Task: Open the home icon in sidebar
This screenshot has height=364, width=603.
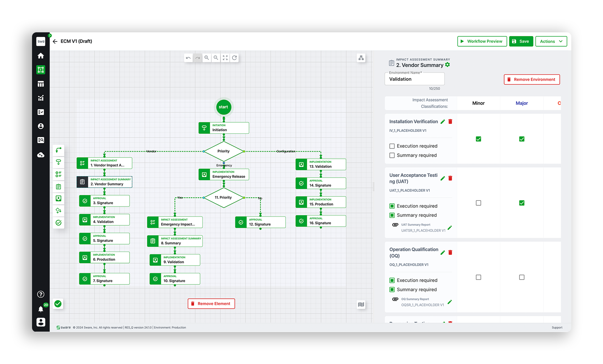Action: (x=41, y=56)
